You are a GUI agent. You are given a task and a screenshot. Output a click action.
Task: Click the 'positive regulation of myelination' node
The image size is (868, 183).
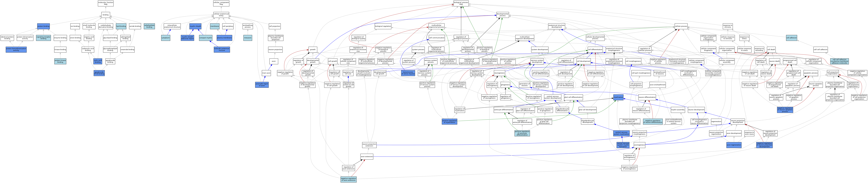pos(450,121)
